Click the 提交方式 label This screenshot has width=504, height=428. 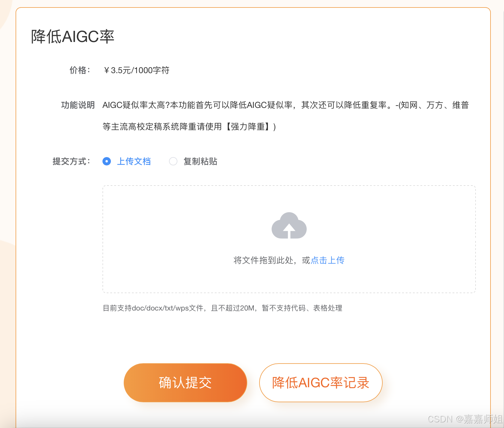[71, 161]
